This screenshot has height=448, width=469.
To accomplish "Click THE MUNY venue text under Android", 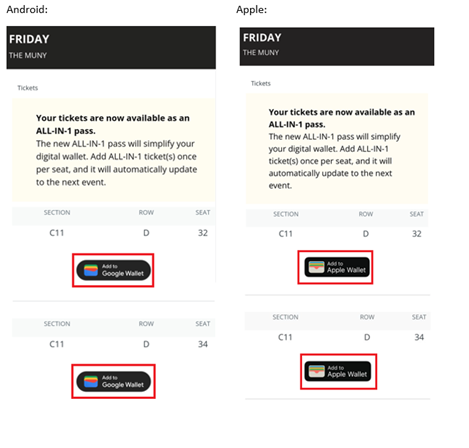I will [x=28, y=55].
